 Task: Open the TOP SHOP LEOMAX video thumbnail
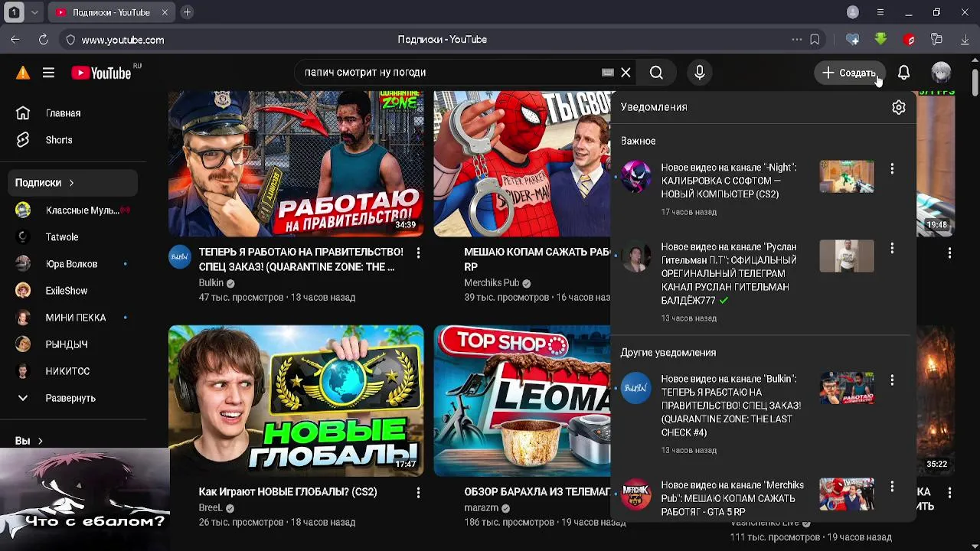[x=522, y=400]
